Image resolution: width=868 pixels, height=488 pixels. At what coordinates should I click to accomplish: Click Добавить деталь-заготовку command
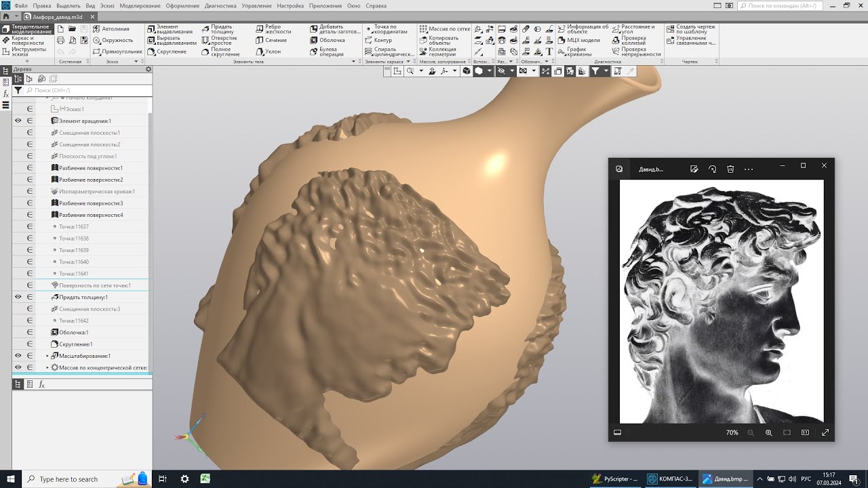(x=335, y=29)
